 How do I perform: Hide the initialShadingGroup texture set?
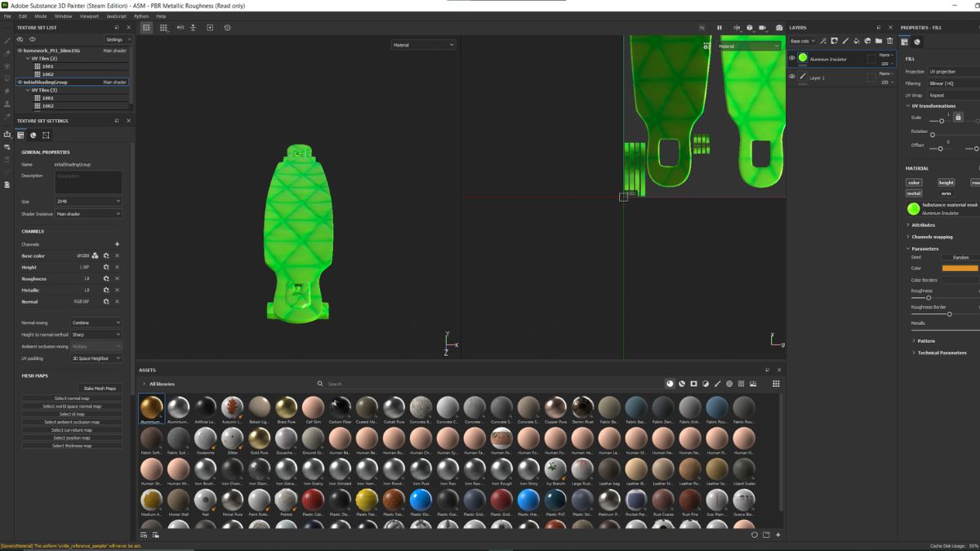tap(20, 82)
